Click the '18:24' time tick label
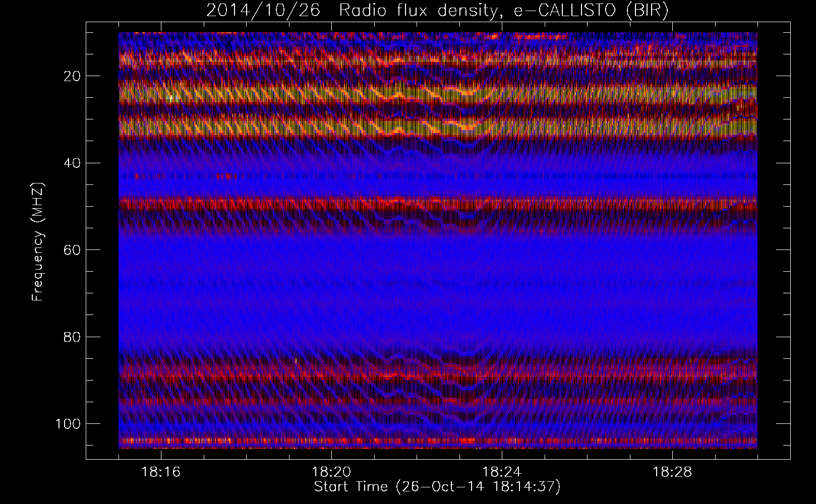The image size is (816, 504). coord(502,472)
